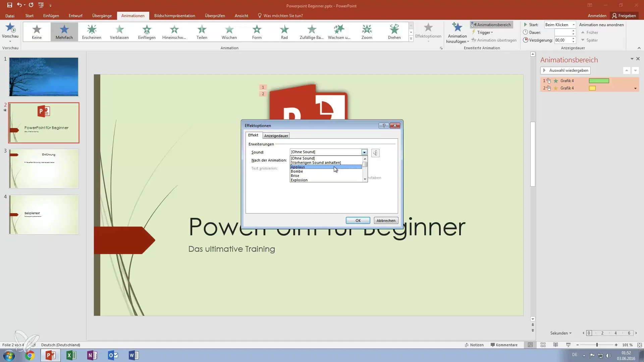Toggle the Animationsbereich pane button

point(491,24)
